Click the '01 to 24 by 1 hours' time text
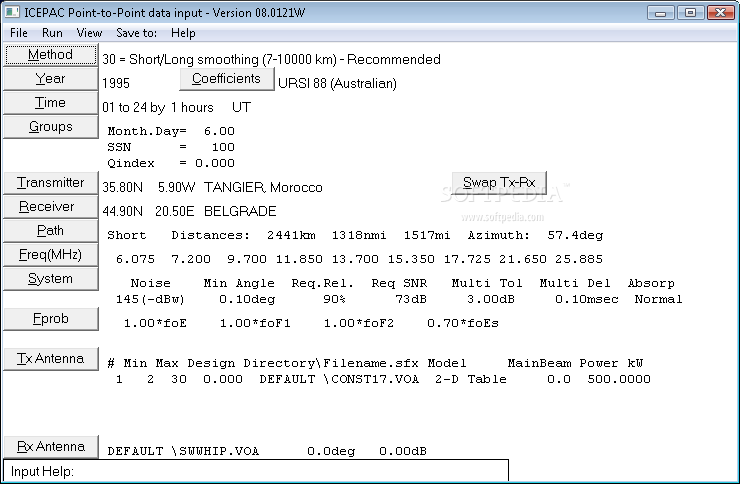This screenshot has width=740, height=484. point(158,108)
